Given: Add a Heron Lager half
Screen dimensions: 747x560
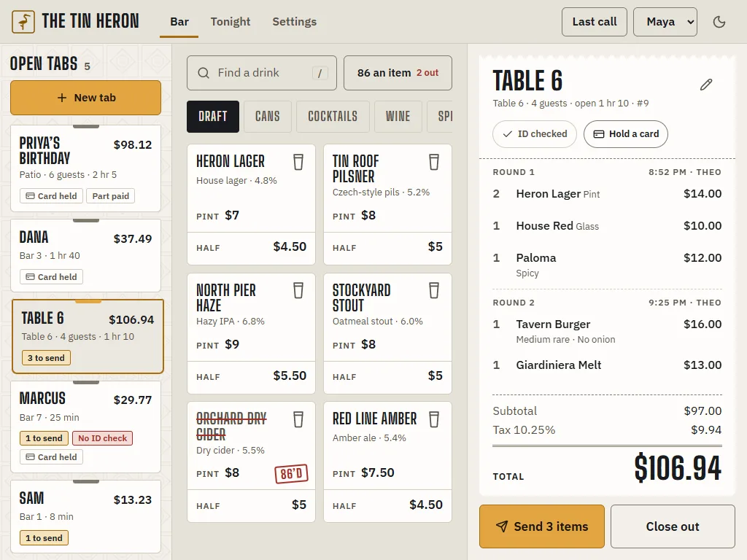Looking at the screenshot, I should pyautogui.click(x=251, y=248).
